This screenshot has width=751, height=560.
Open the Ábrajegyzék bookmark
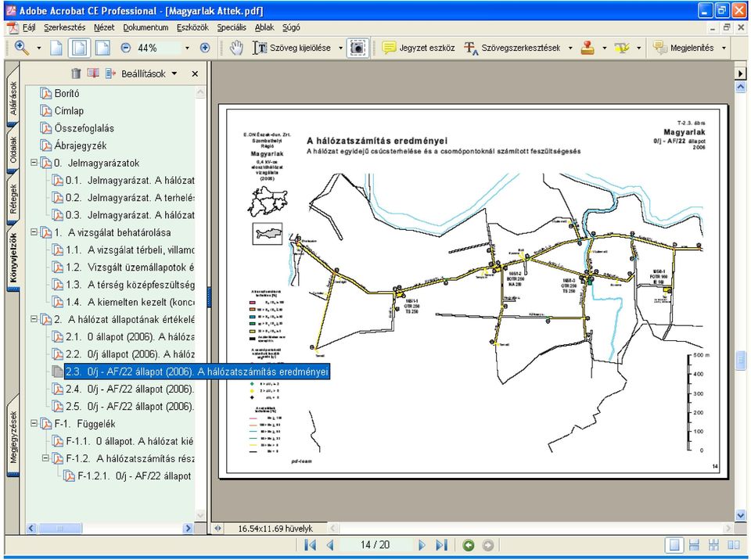[x=81, y=145]
